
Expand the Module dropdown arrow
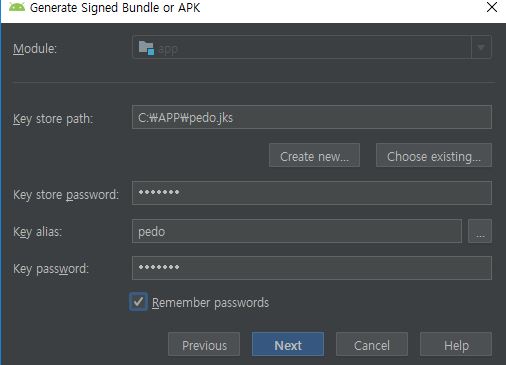point(481,47)
